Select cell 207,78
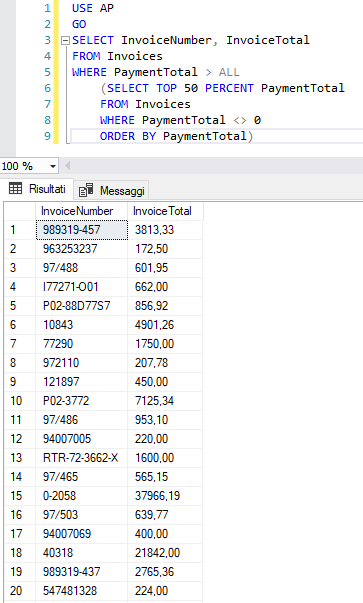 click(165, 363)
